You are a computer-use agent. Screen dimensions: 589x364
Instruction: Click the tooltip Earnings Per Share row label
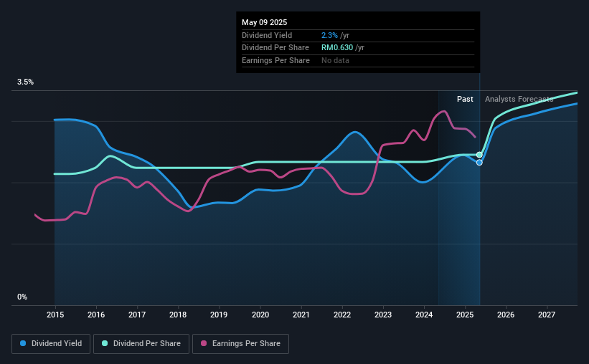point(275,60)
